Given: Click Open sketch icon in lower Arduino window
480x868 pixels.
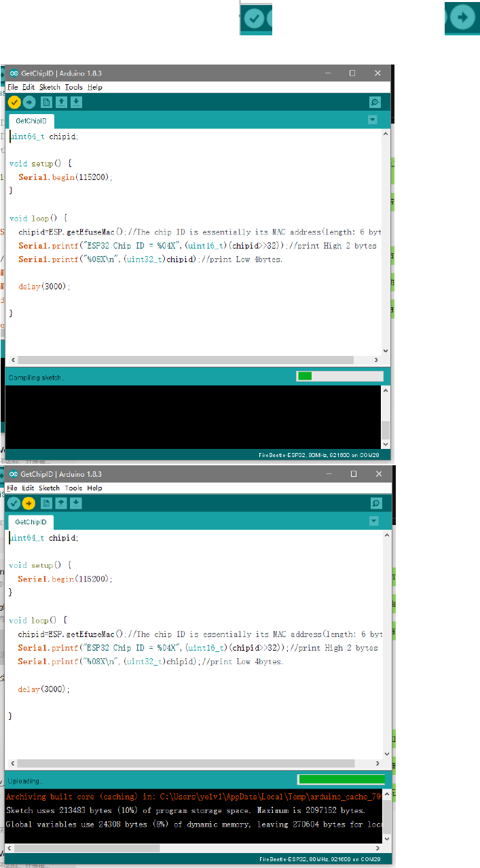Looking at the screenshot, I should pyautogui.click(x=61, y=503).
